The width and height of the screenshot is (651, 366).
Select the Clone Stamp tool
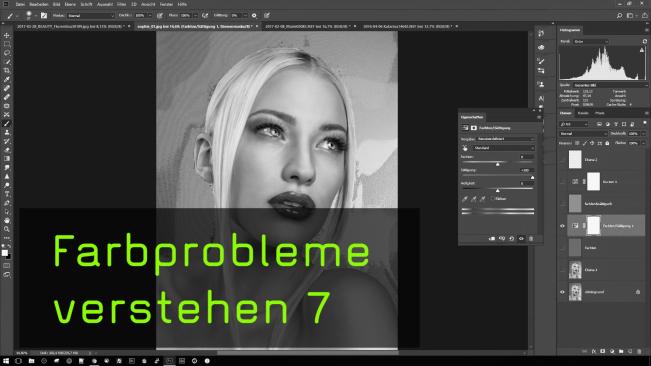click(7, 132)
